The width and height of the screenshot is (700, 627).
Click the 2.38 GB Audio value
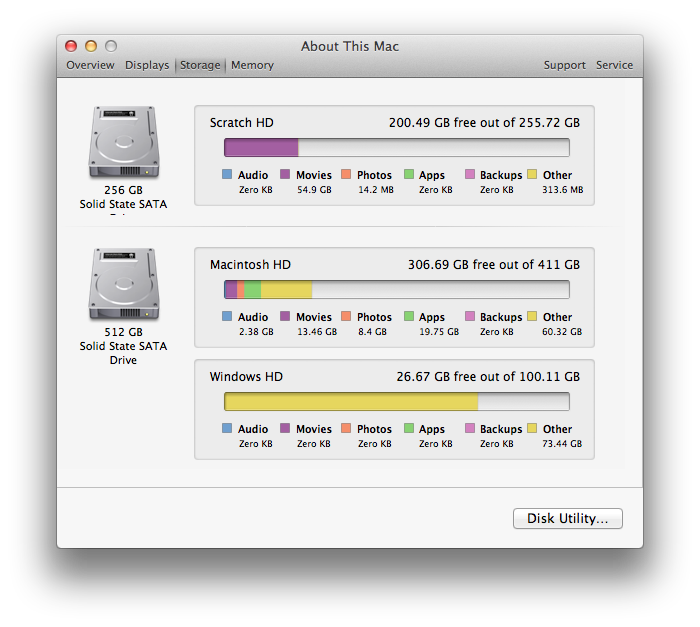256,332
